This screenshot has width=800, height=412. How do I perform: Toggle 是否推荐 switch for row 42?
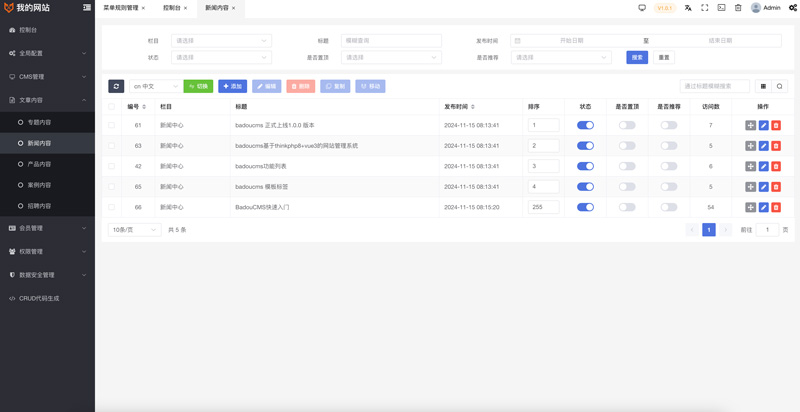(x=669, y=166)
